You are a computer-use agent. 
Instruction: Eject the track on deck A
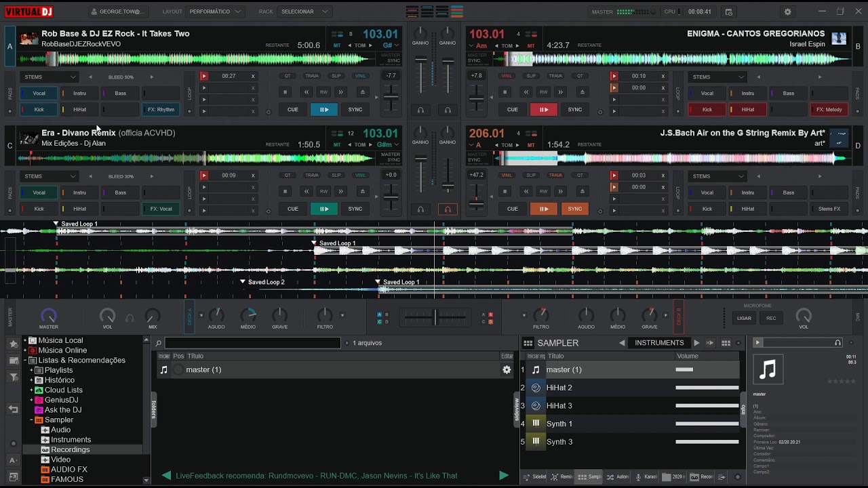pos(362,91)
